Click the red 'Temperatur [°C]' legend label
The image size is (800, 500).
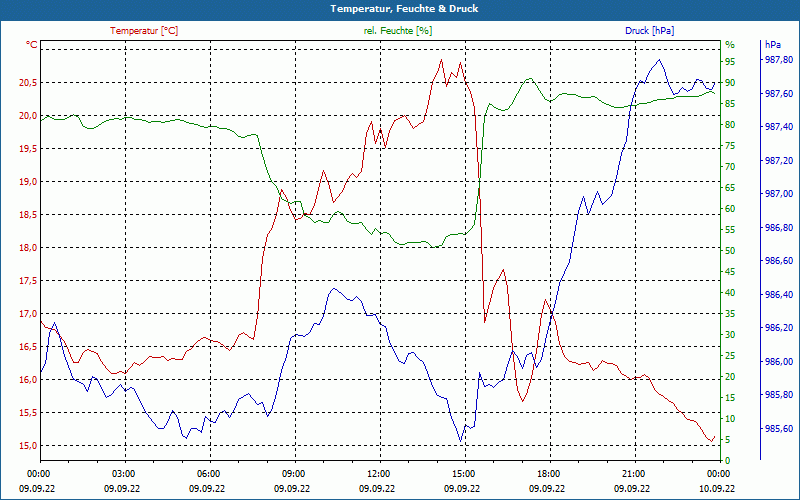click(x=144, y=31)
